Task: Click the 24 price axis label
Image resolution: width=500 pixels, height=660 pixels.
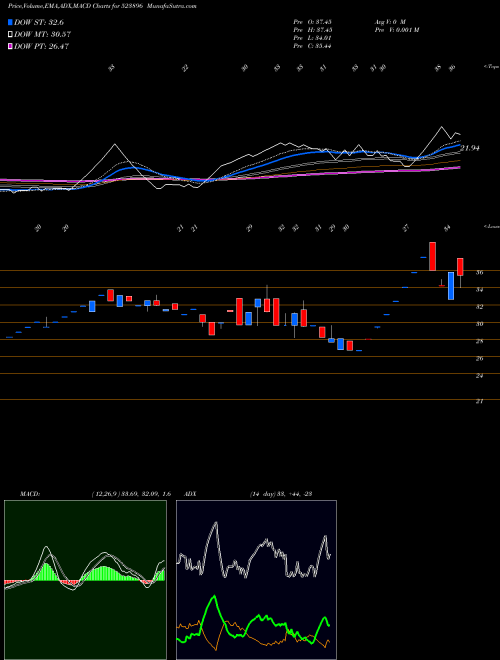Action: [x=479, y=376]
